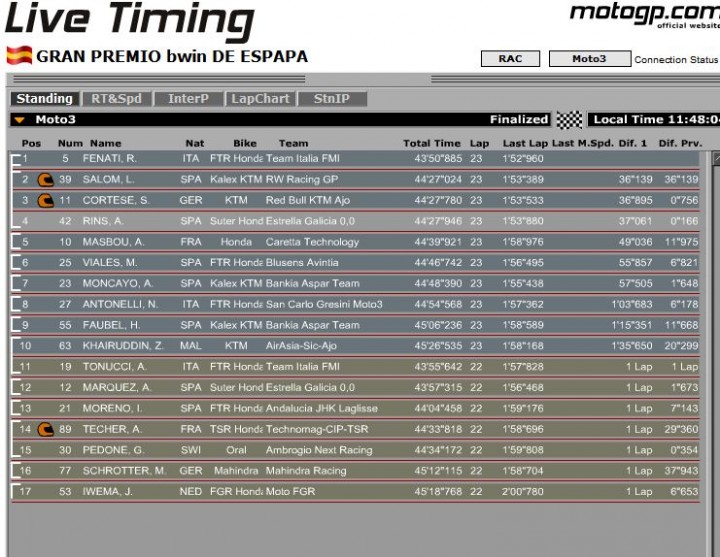Select the MORENO, I. rider name

click(x=112, y=408)
